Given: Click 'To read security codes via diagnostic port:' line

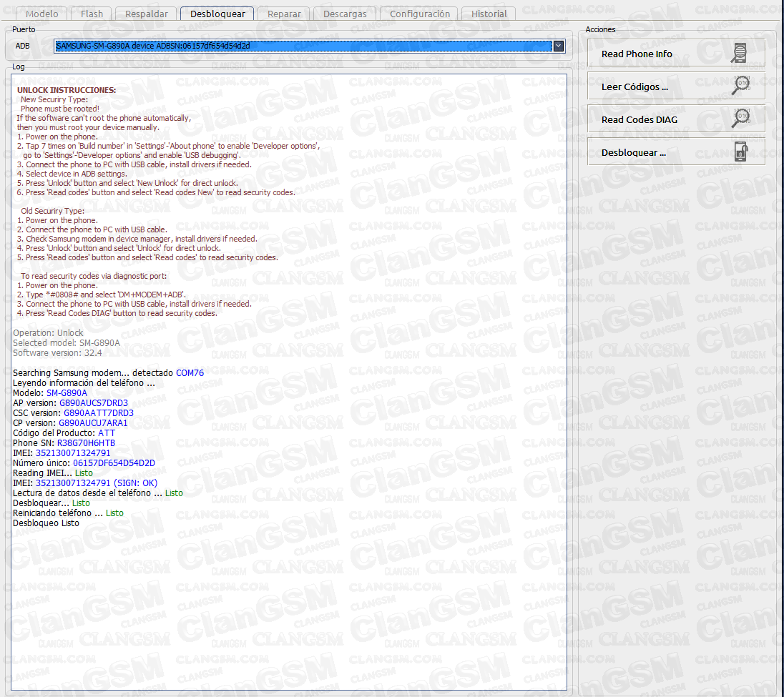Looking at the screenshot, I should coord(94,276).
